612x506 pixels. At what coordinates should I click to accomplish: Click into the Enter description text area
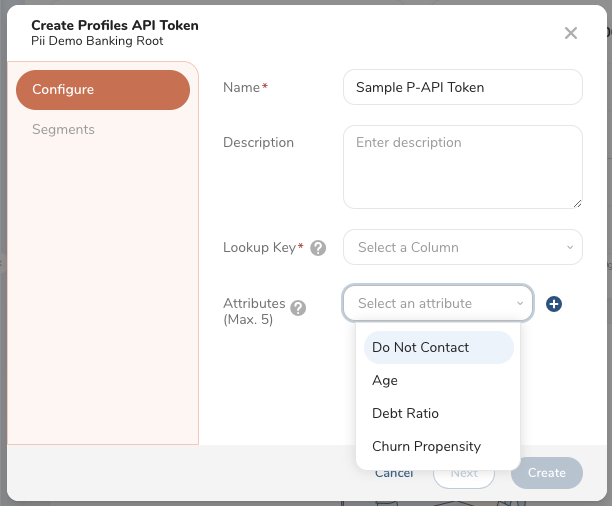[463, 167]
